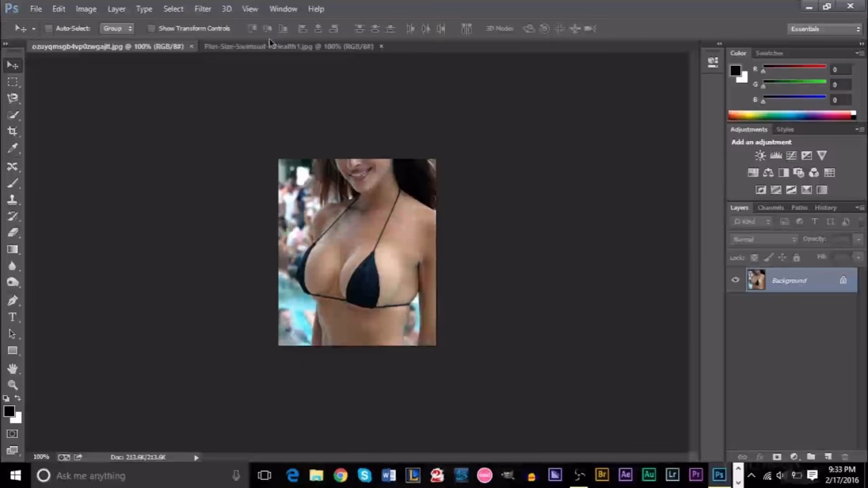
Task: Select the Horizontal Type tool
Action: (12, 317)
